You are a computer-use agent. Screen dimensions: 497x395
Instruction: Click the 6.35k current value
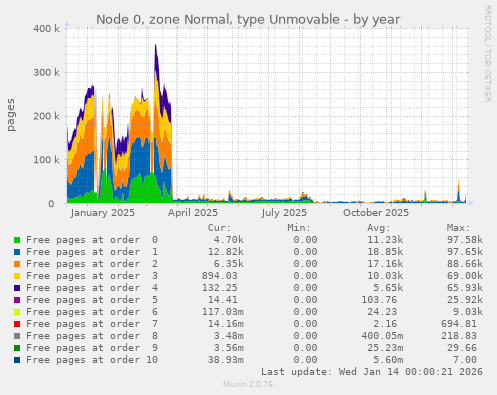pyautogui.click(x=229, y=264)
